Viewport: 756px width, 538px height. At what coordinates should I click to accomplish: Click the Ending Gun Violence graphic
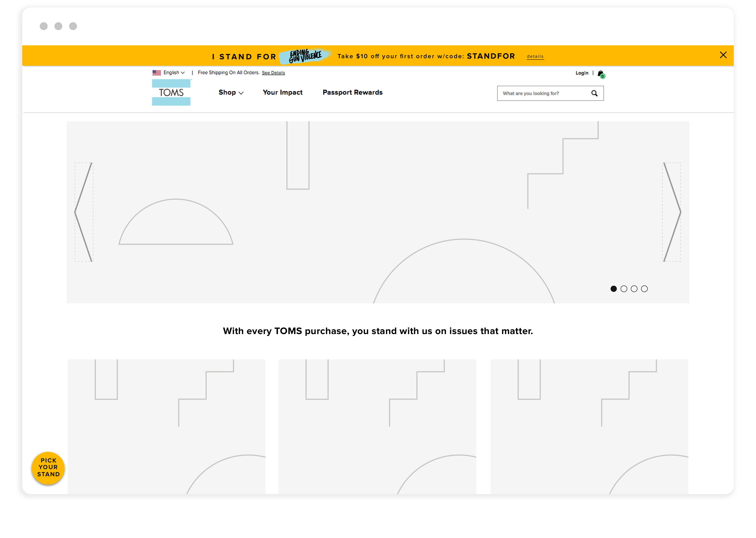[305, 56]
